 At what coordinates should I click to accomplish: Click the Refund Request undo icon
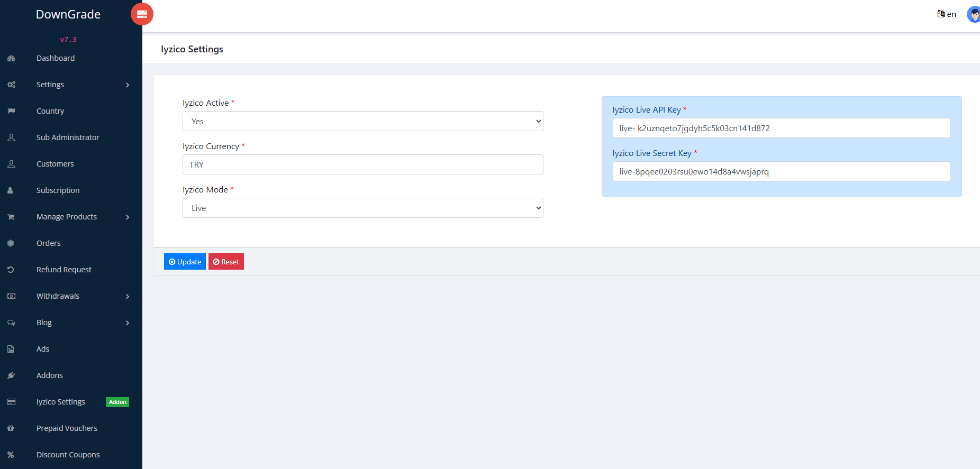click(11, 270)
